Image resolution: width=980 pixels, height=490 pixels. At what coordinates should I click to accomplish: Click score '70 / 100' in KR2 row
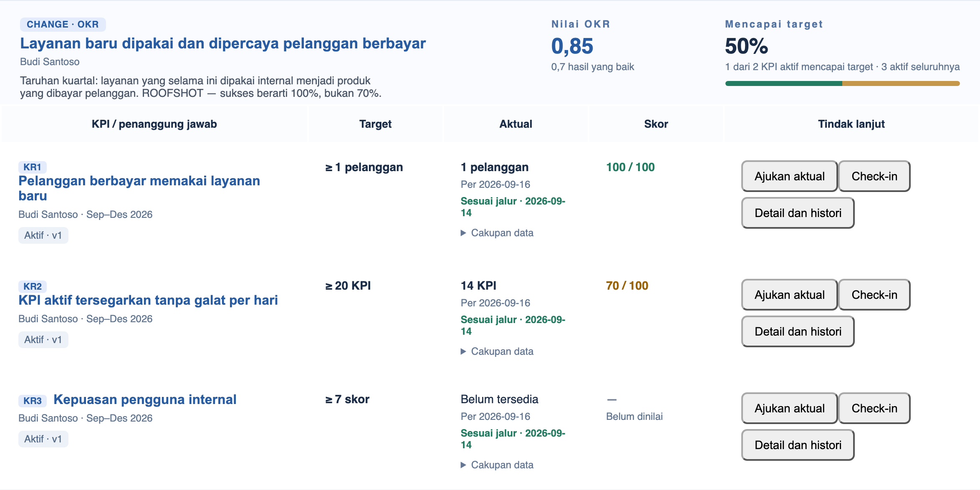point(627,286)
